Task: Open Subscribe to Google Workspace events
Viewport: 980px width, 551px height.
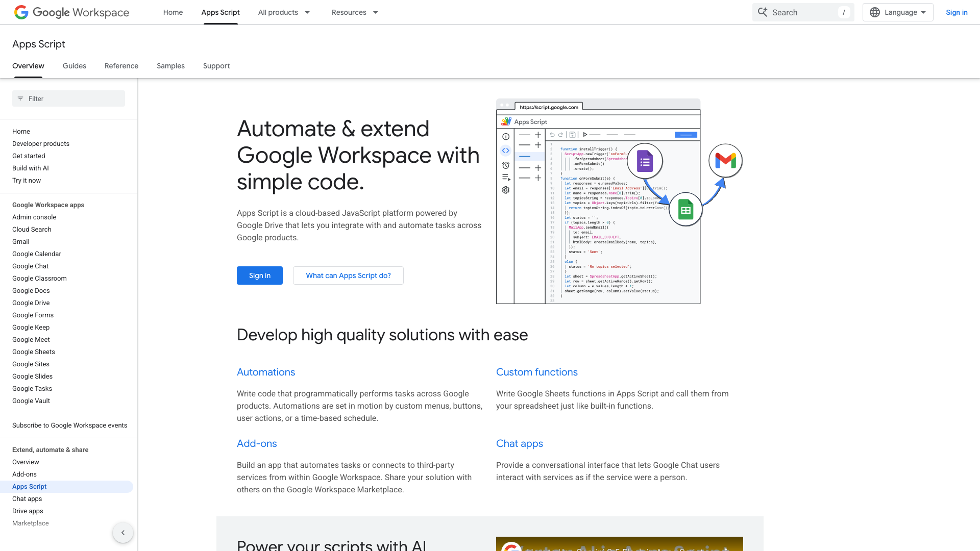Action: click(x=69, y=425)
